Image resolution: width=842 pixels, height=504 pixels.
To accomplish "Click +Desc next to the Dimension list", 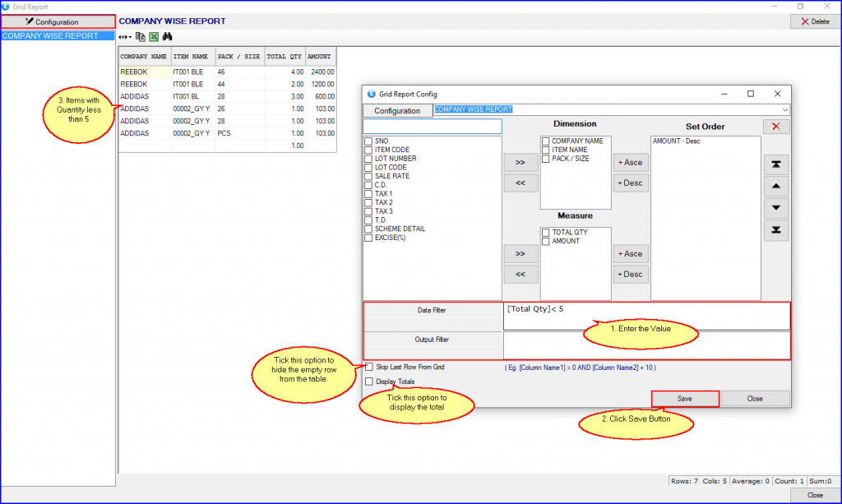I will [x=631, y=183].
